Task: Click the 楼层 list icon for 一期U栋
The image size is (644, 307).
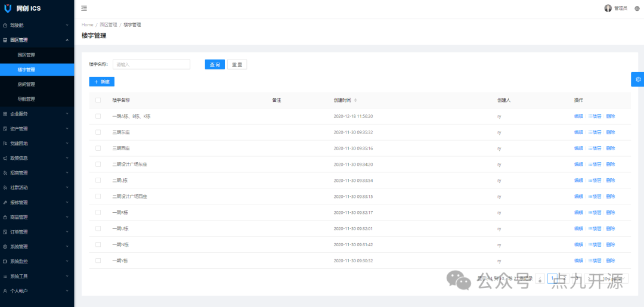Action: pos(590,228)
